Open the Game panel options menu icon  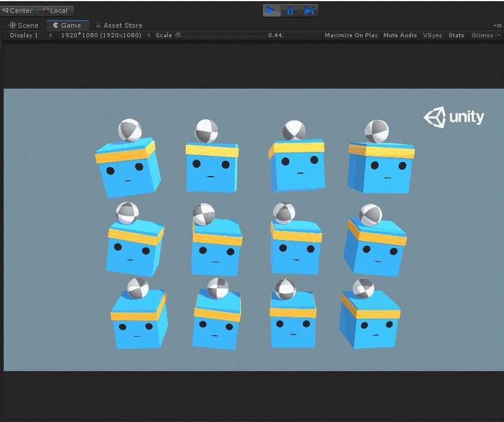tap(497, 25)
